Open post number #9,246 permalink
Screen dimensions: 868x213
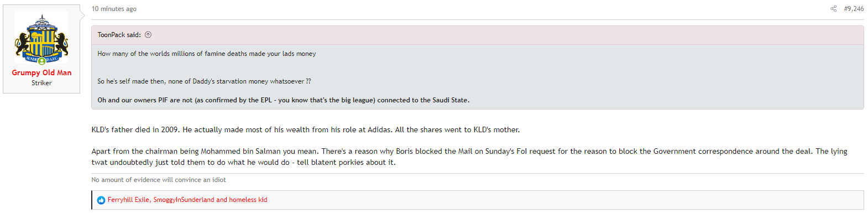pos(854,9)
